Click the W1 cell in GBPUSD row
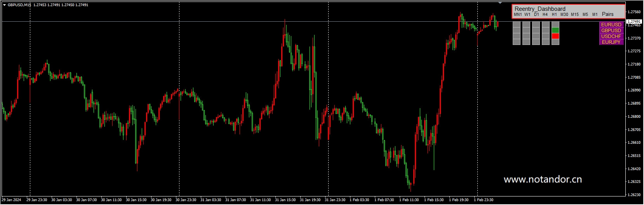Viewport: 644px width, 205px height. pos(526,30)
